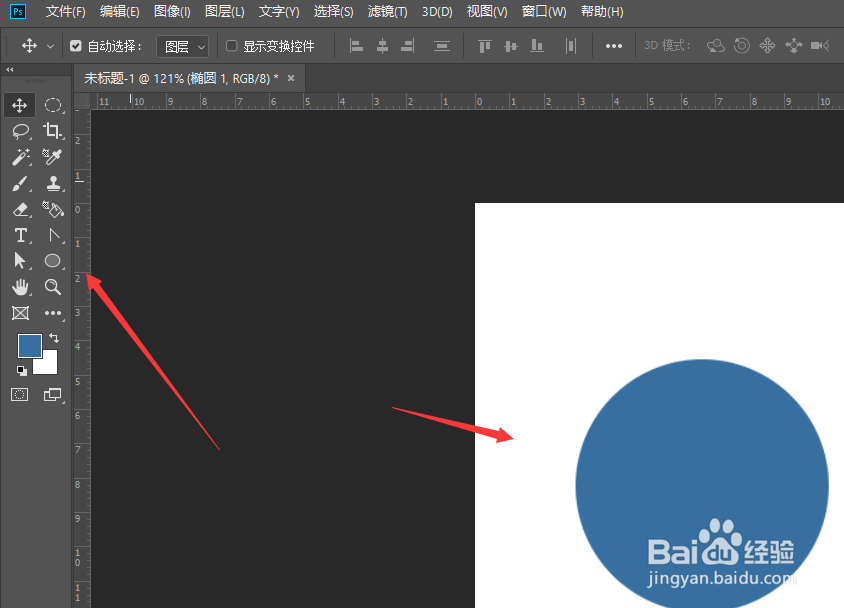Open the 图像(I) menu
The height and width of the screenshot is (608, 844).
[x=172, y=12]
